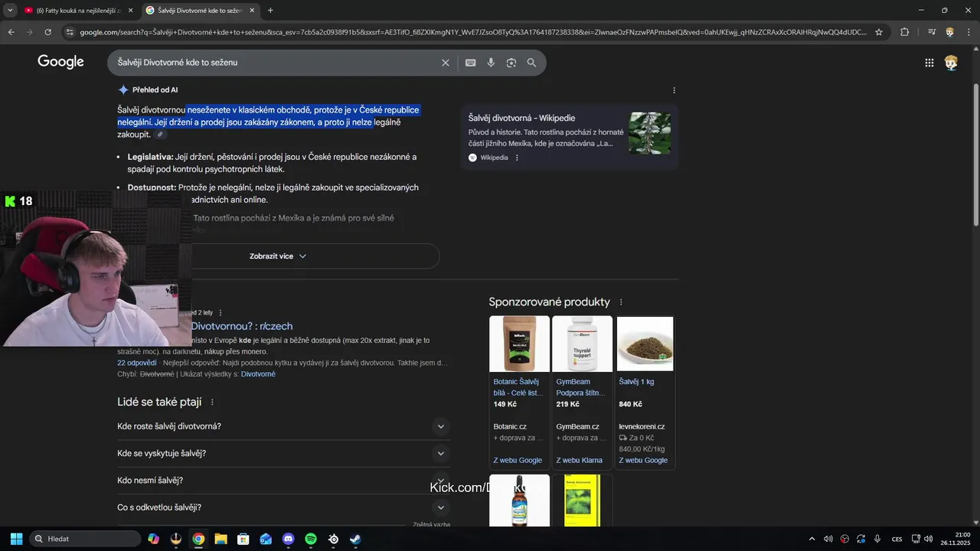Open Spotify from the taskbar

tap(311, 539)
